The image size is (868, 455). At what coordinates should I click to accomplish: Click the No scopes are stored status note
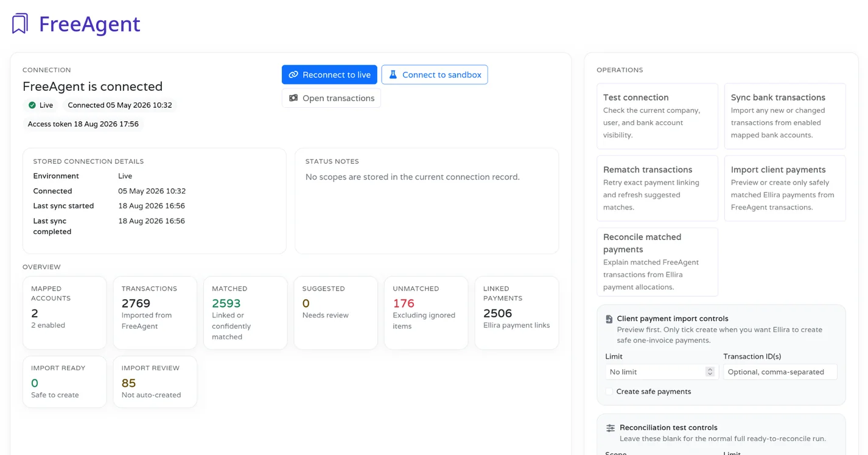(413, 177)
